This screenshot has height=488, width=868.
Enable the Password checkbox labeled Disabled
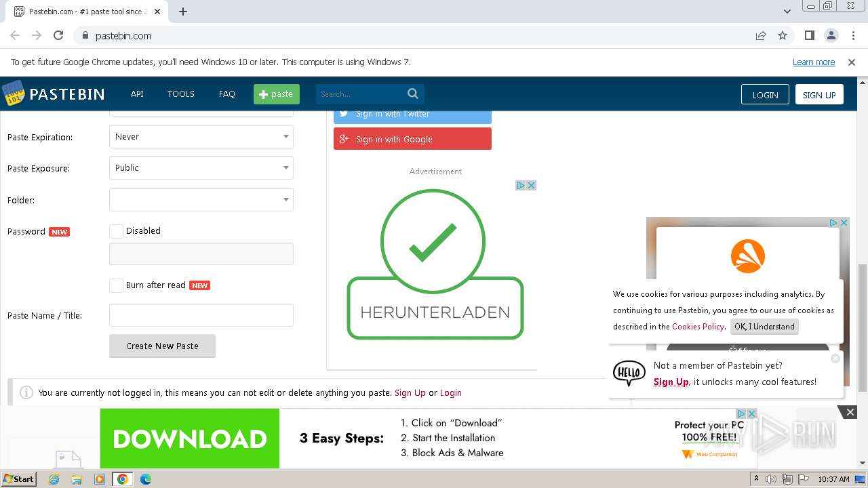[117, 231]
